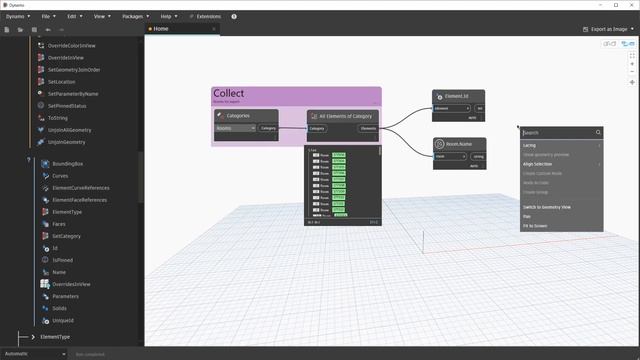Click the question mark beside BoundingBox group
Image resolution: width=640 pixels, height=360 pixels.
coord(29,160)
